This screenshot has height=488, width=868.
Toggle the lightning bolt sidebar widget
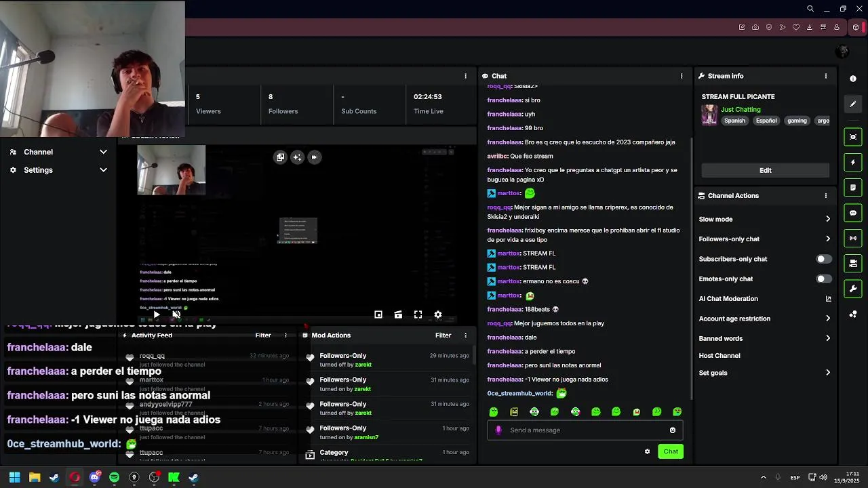(853, 163)
